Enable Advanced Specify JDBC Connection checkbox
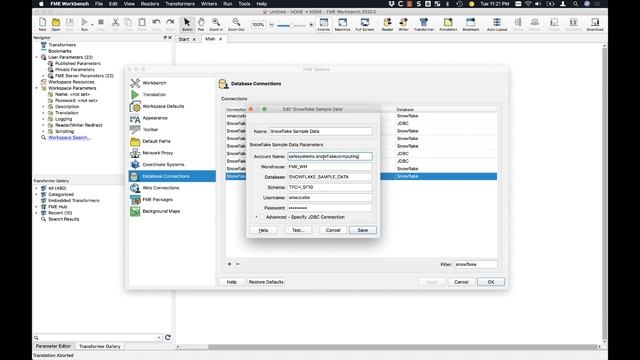640x360 pixels. click(x=262, y=217)
